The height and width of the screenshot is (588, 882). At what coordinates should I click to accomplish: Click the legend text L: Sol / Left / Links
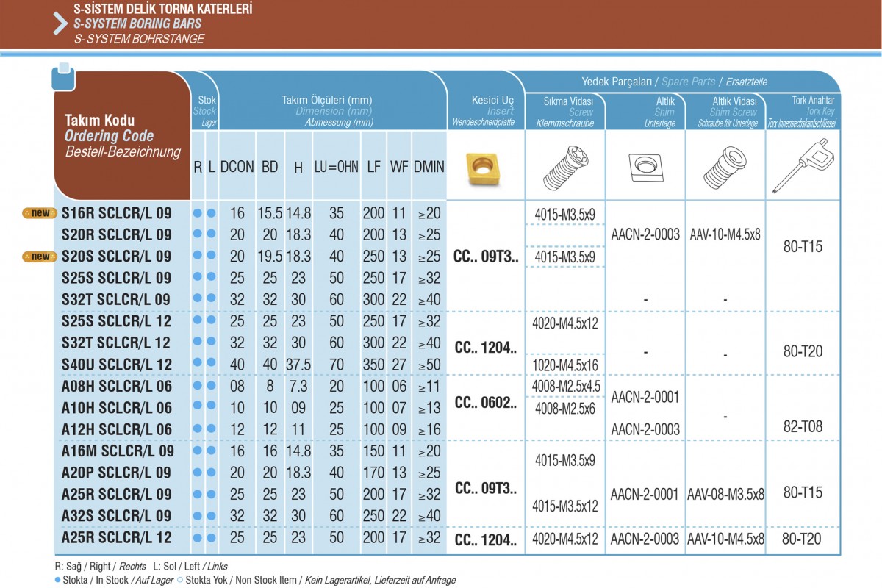pos(191,567)
